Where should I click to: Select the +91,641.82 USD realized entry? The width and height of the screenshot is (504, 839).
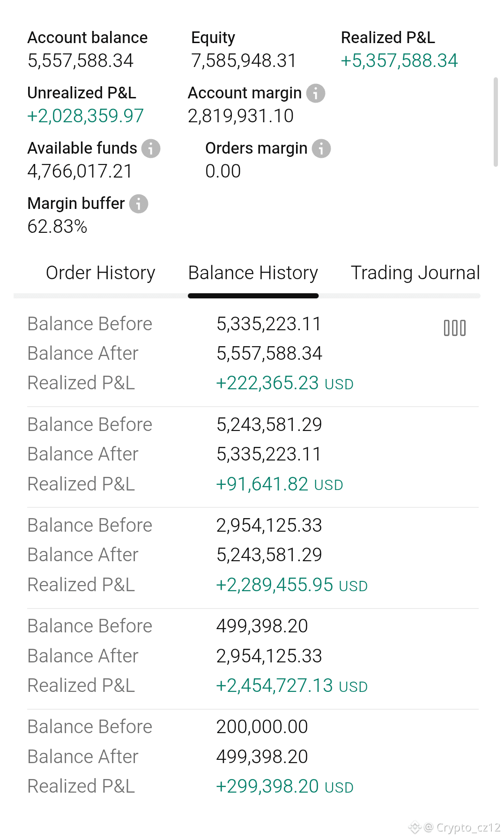(x=279, y=484)
